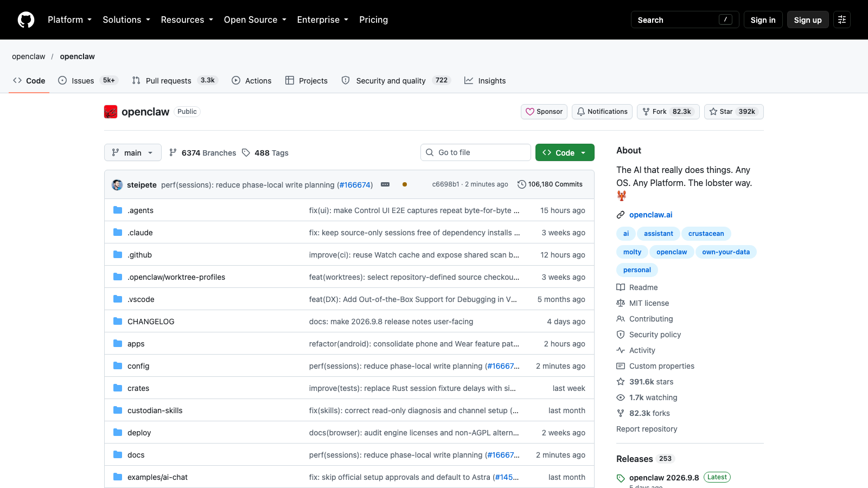This screenshot has height=488, width=868.
Task: Open the .github folder
Action: point(139,255)
